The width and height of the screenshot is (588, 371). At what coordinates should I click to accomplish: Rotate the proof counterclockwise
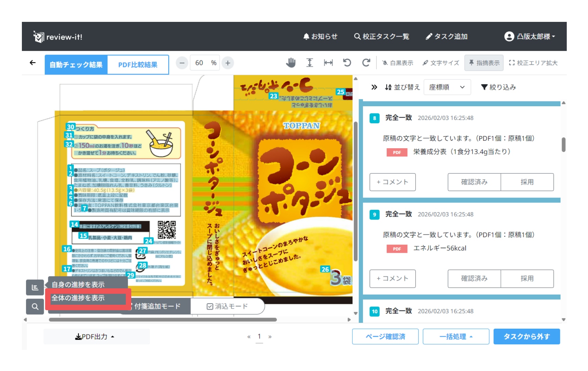(x=347, y=63)
